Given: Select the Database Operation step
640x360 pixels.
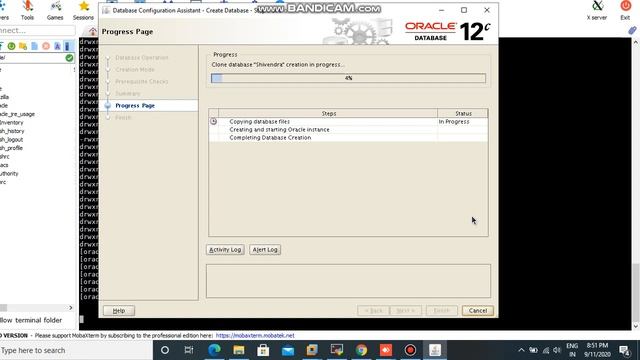Looking at the screenshot, I should (142, 58).
